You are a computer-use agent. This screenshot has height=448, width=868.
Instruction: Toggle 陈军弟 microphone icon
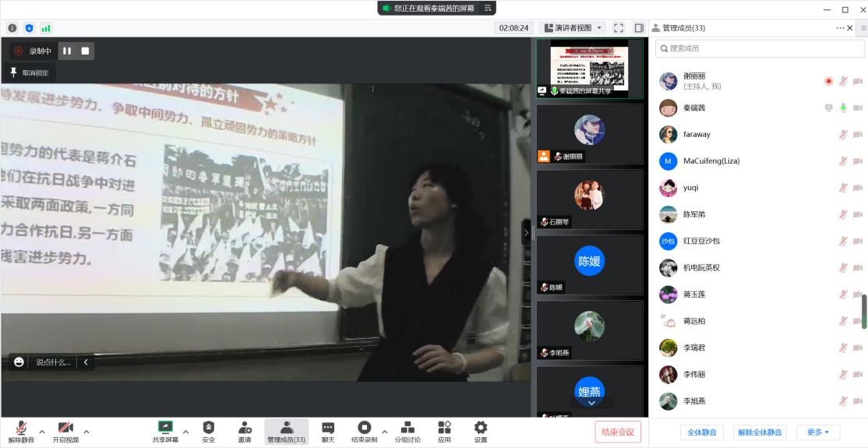click(843, 214)
